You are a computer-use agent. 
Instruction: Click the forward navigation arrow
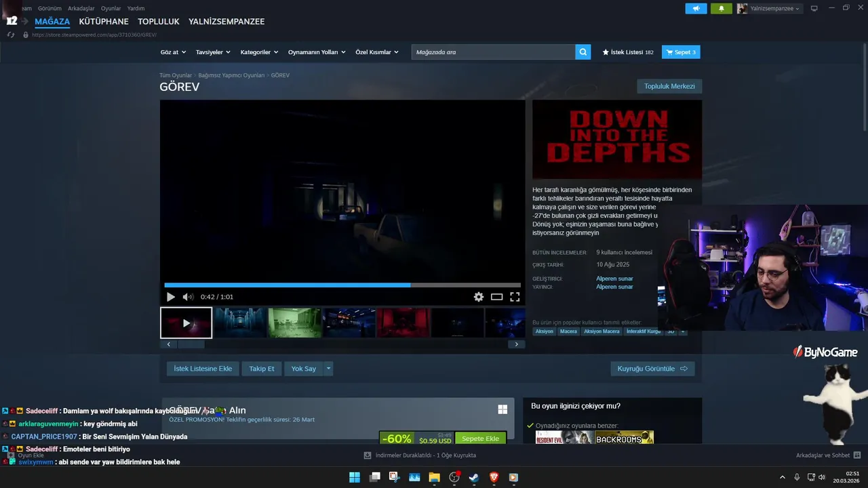[25, 22]
